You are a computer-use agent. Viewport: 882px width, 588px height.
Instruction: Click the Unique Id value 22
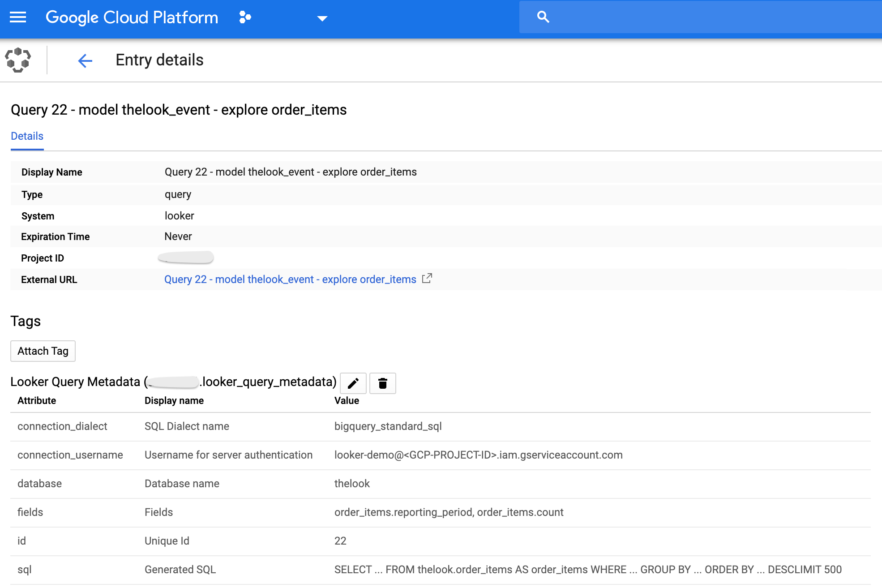point(340,541)
